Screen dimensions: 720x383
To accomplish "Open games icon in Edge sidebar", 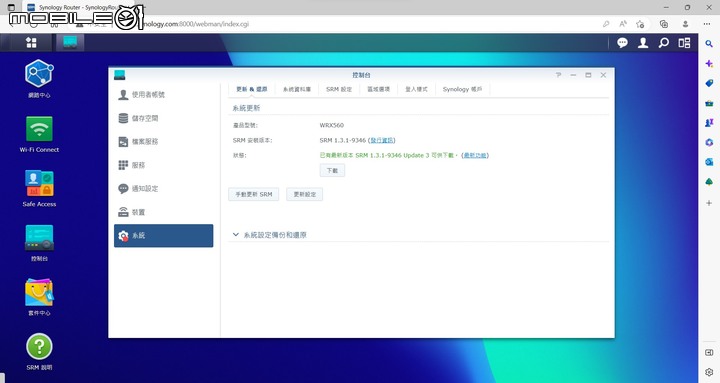I will click(709, 123).
